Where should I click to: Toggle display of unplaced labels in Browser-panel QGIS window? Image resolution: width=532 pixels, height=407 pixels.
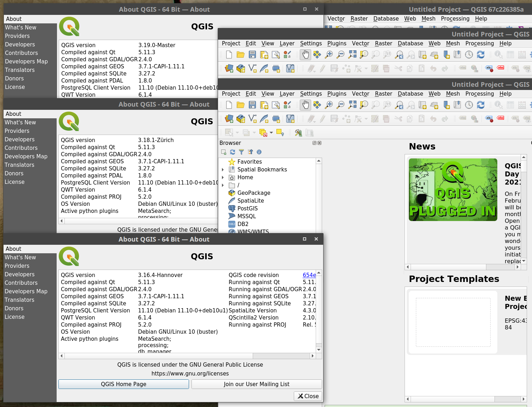coord(500,119)
